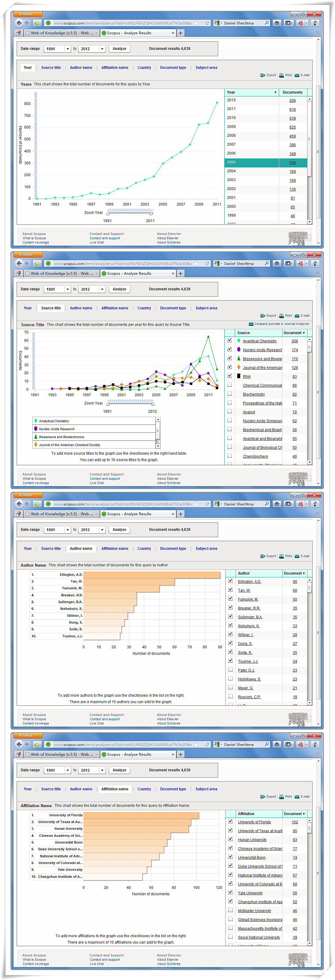335x980 pixels.
Task: Click green diamond marker beside Analytical Chemistry in table
Action: 239,341
